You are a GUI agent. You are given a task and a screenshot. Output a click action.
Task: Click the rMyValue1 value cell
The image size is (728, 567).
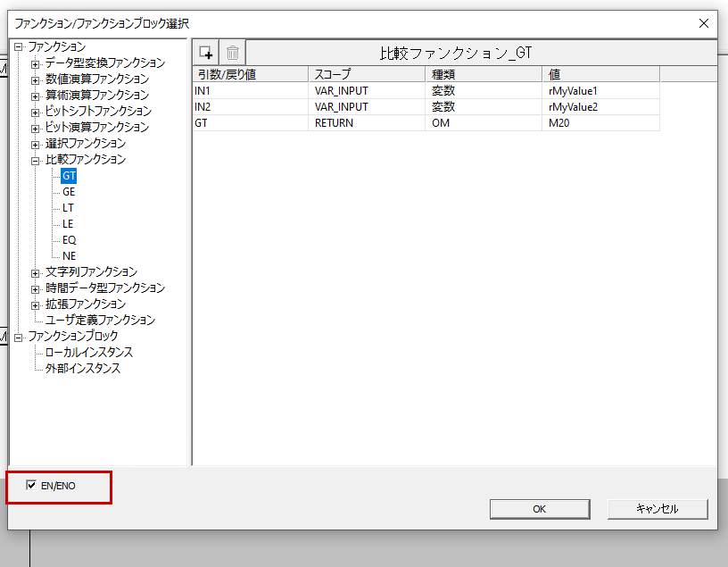600,90
